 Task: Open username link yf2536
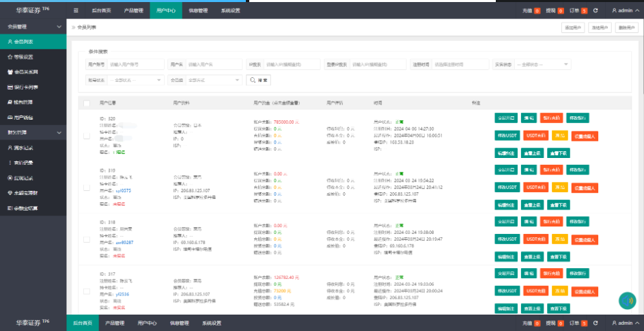[122, 294]
